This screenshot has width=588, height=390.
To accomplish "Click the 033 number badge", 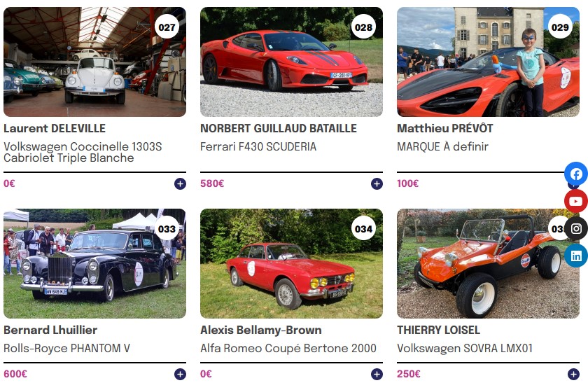I will pos(167,228).
